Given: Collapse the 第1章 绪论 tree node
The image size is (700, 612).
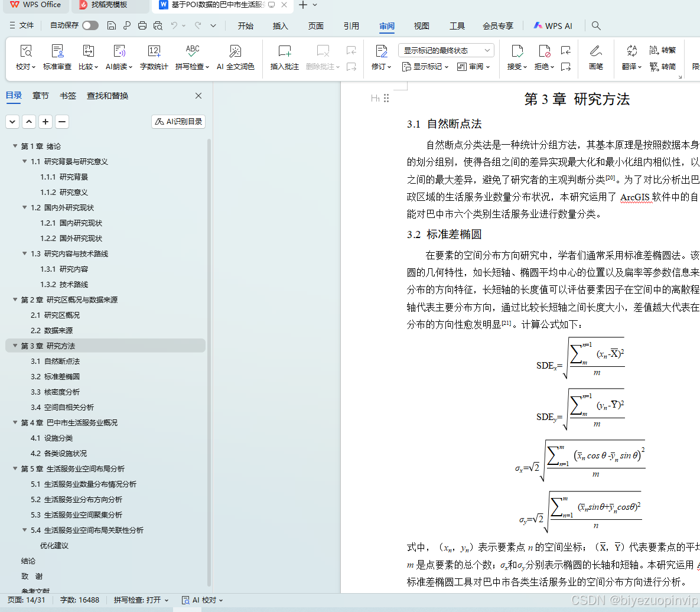Looking at the screenshot, I should click(15, 146).
